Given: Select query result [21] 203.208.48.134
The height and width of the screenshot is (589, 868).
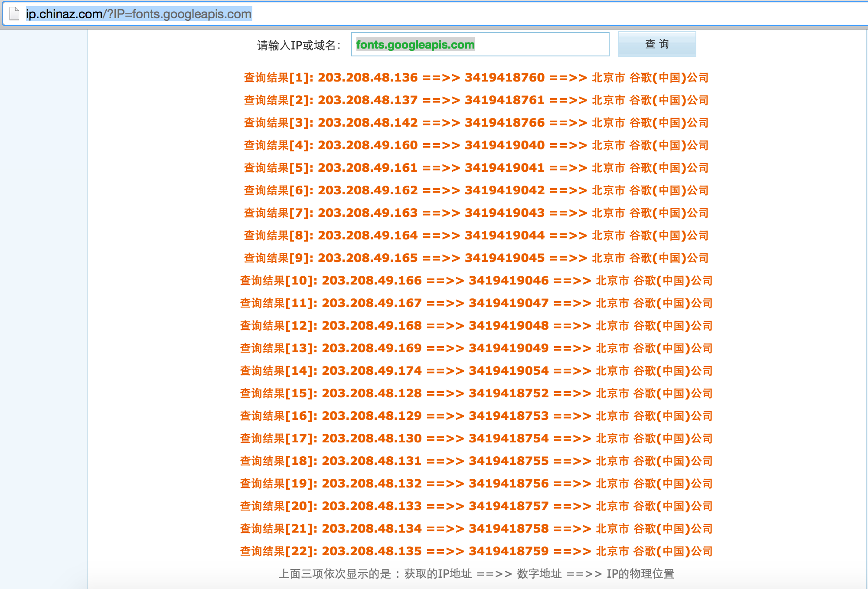Looking at the screenshot, I should coord(476,529).
